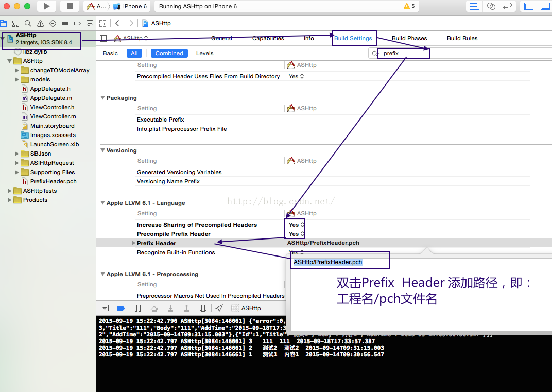
Task: Change Precompiled Header Uses Files value
Action: pos(297,76)
